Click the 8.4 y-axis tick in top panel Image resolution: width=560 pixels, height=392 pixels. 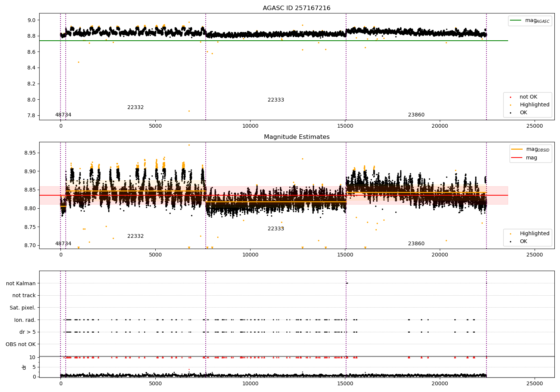[32, 68]
